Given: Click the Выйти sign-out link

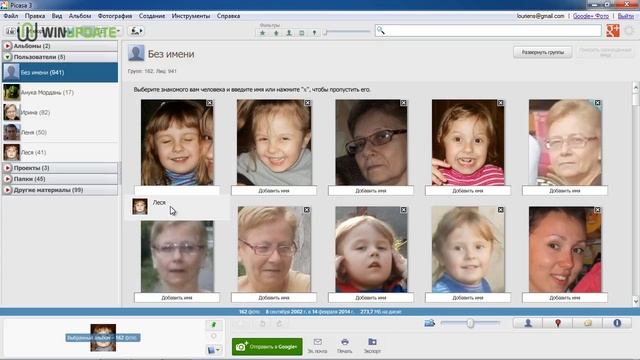Looking at the screenshot, I should (626, 16).
